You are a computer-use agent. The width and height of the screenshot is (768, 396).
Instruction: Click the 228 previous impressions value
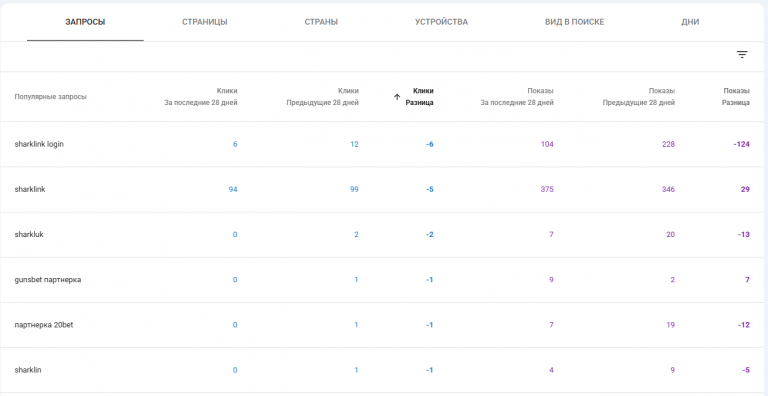pos(668,144)
